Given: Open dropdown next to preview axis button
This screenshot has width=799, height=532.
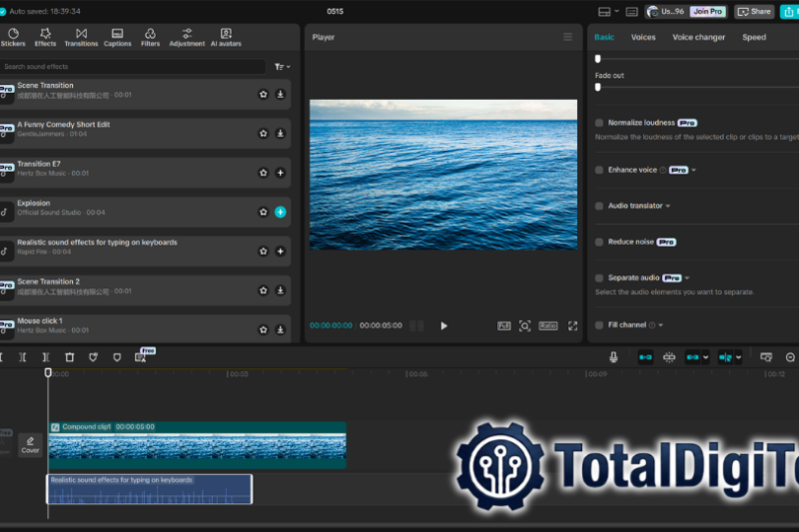Looking at the screenshot, I should [738, 357].
